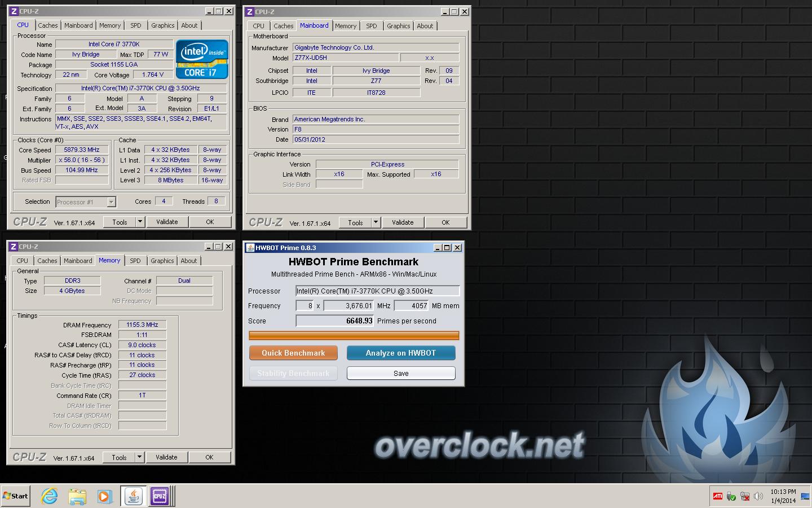This screenshot has width=812, height=508.
Task: Click Core Speed value 5879.33 MHz
Action: click(x=82, y=150)
